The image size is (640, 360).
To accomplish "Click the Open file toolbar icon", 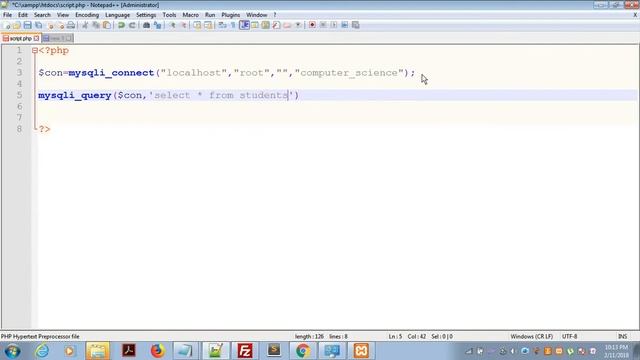I will tap(17, 25).
